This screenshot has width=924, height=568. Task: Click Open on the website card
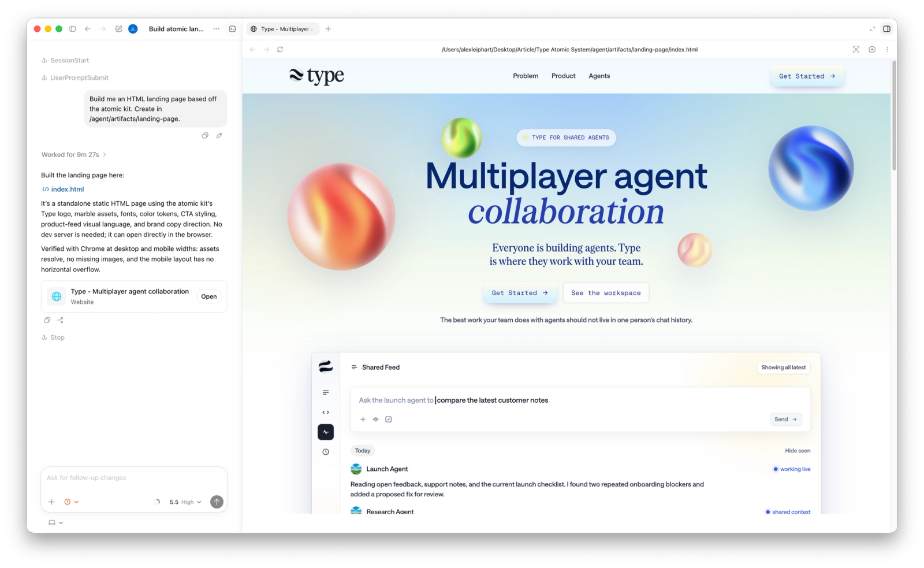(209, 297)
